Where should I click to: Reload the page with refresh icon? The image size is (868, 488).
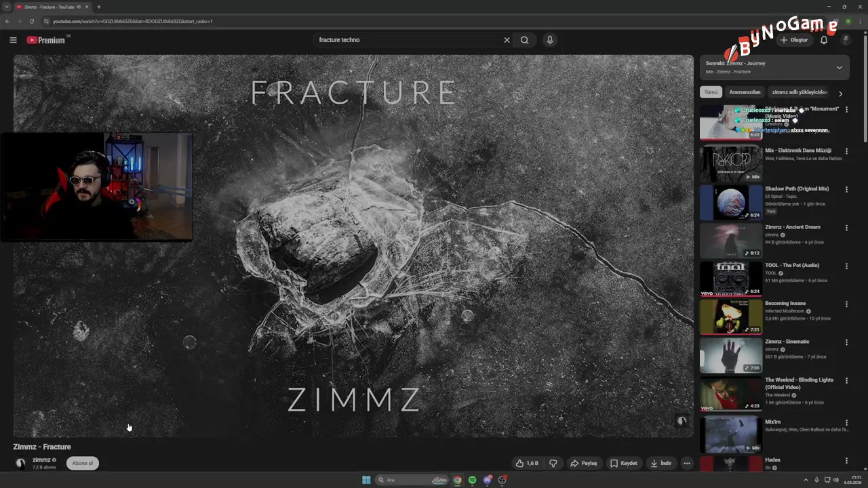pyautogui.click(x=32, y=21)
